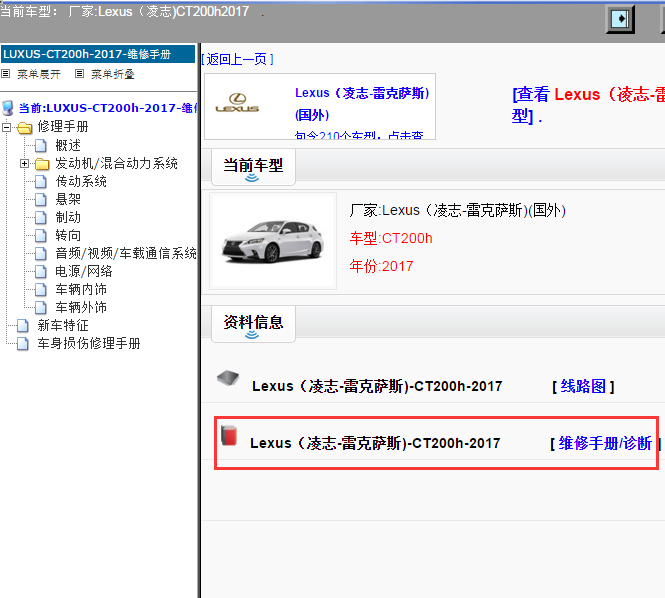Open the 车辆外饰 tree item
The height and width of the screenshot is (598, 665).
click(81, 307)
